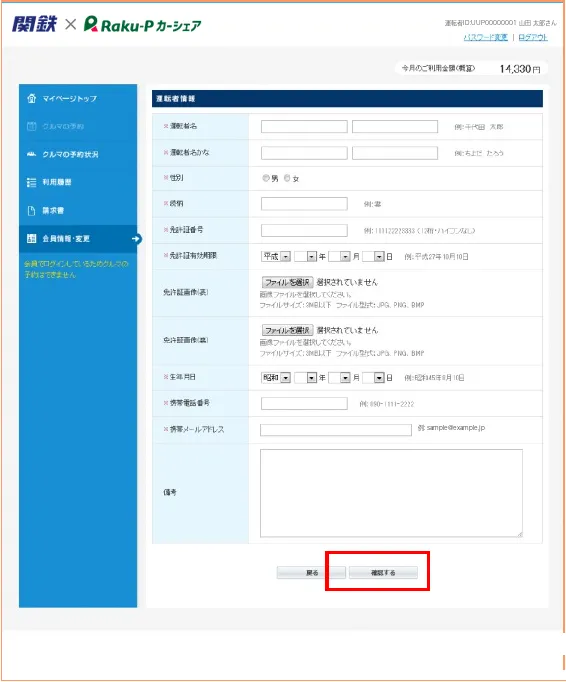Click the document icon for 請求書
Screen dimensions: 566x682
31,211
